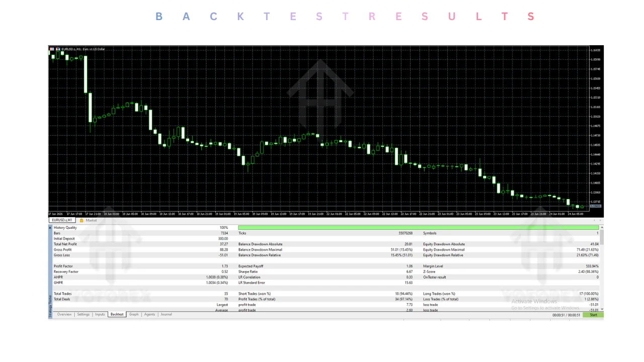Image resolution: width=644 pixels, height=362 pixels.
Task: Click the Gross Profit value 88.28
Action: pos(224,250)
